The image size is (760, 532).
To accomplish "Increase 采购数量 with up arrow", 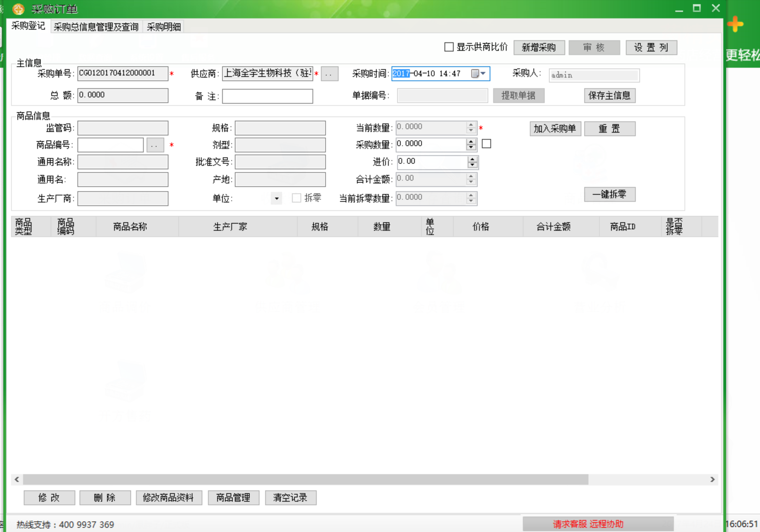I will [471, 141].
